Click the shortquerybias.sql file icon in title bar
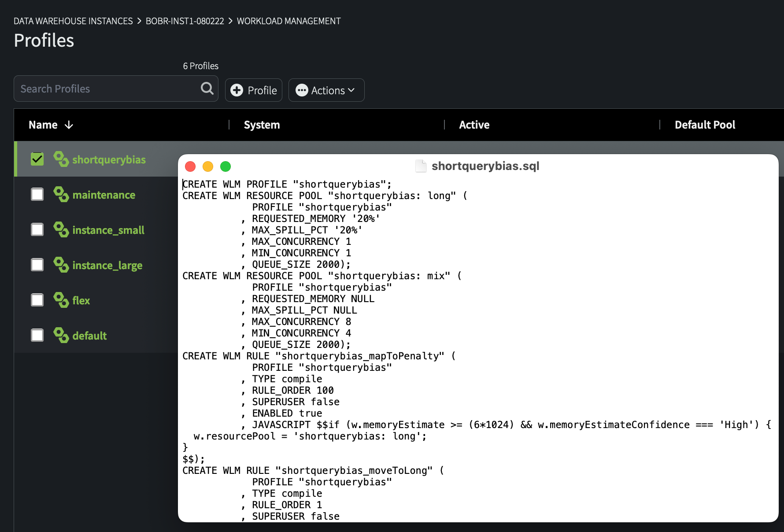This screenshot has height=532, width=784. click(421, 166)
